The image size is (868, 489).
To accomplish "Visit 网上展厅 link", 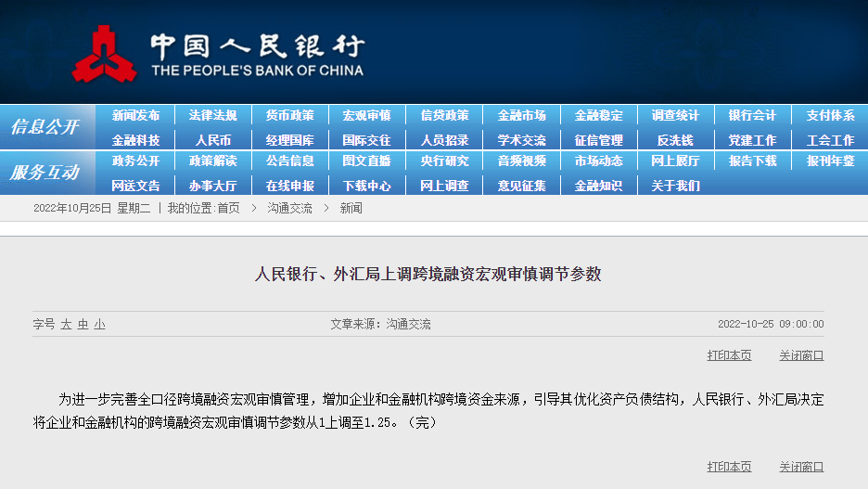I will (675, 161).
